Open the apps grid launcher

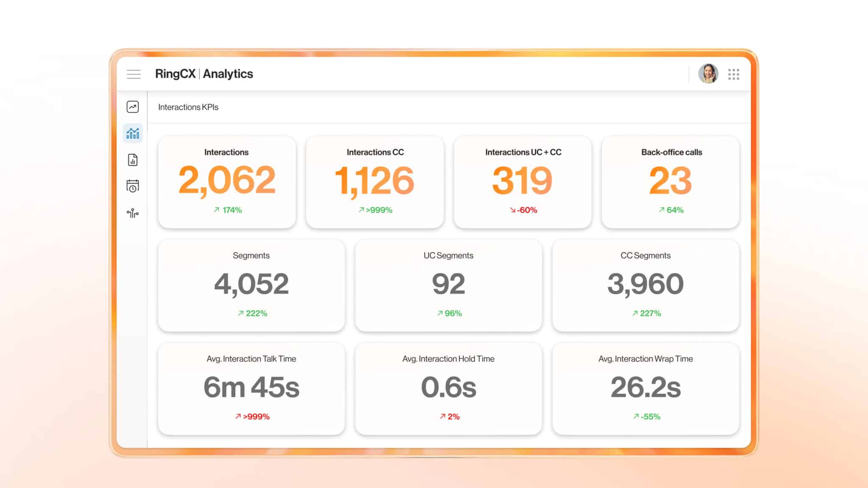pos(734,75)
